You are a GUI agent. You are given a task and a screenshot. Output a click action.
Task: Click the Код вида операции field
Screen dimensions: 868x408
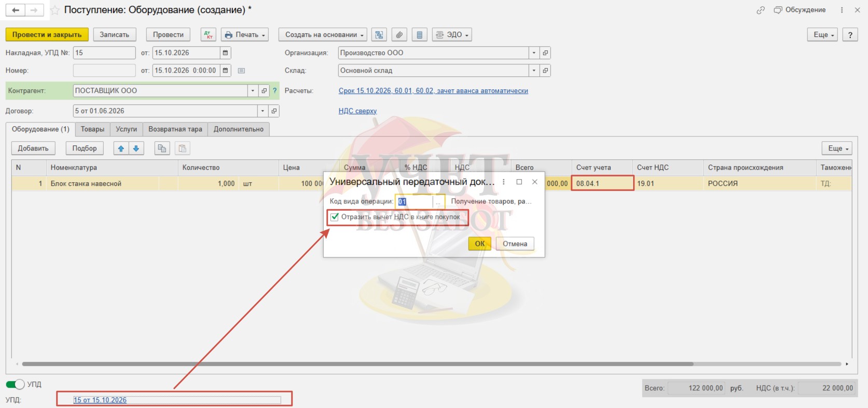pyautogui.click(x=415, y=201)
